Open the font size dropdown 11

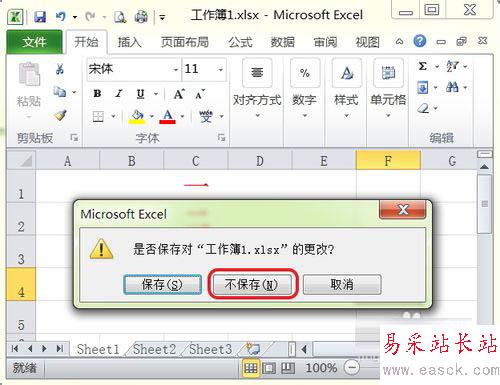point(220,70)
